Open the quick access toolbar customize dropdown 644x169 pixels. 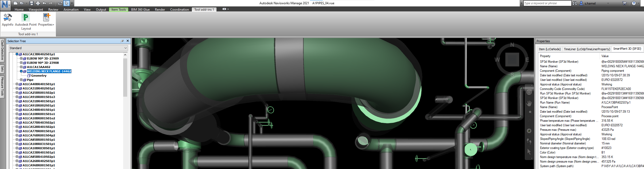(x=72, y=3)
